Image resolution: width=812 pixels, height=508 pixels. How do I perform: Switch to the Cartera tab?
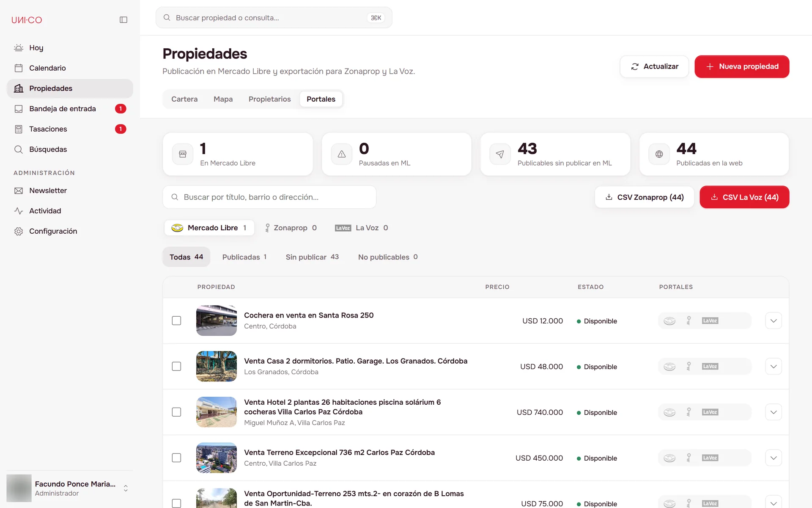tap(184, 99)
